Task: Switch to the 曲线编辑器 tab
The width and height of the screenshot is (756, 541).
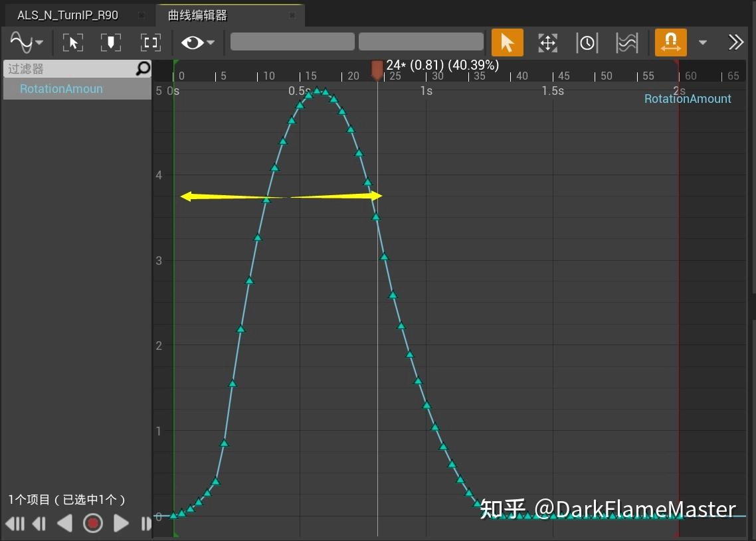Action: 197,15
